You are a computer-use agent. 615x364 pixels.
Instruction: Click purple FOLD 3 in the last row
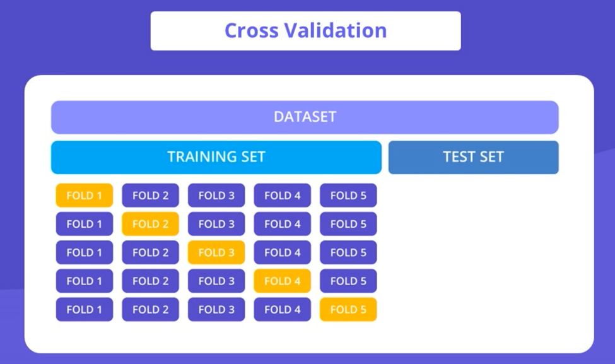(216, 310)
